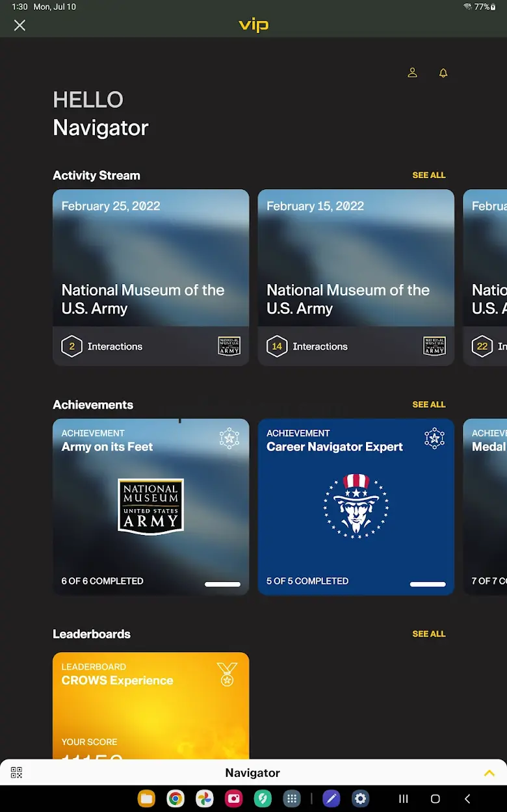Tap star badge icon on Army on its Feet
This screenshot has width=507, height=812.
(229, 438)
